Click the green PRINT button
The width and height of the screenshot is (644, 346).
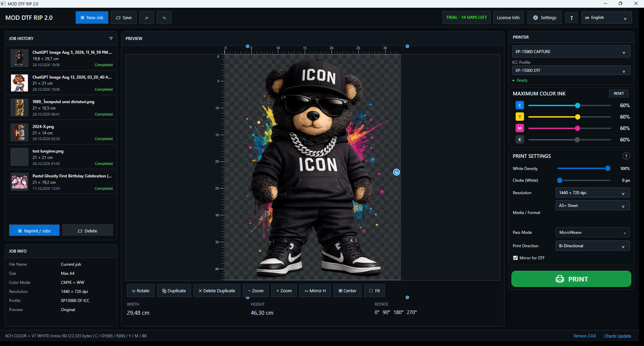point(571,279)
